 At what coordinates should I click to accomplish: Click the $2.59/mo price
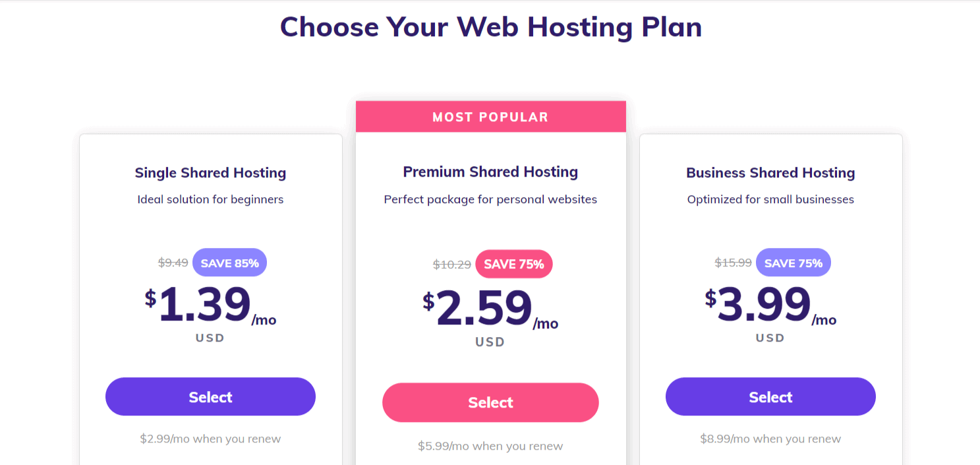(x=490, y=309)
